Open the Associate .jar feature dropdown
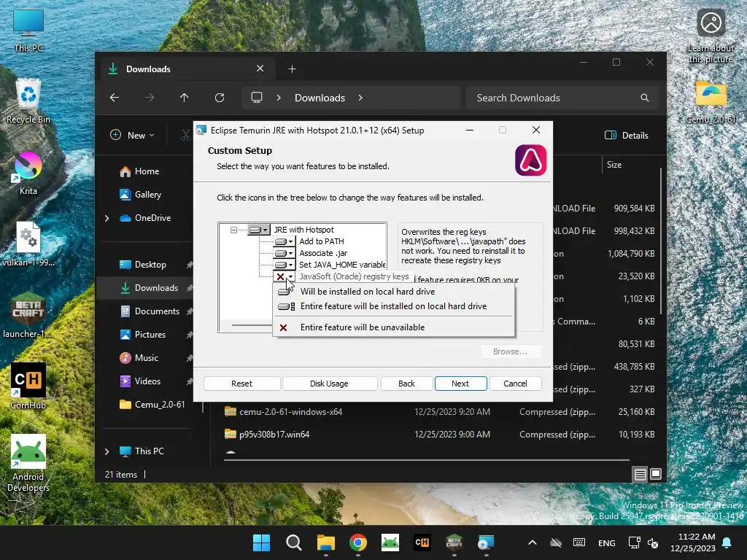 pos(284,253)
